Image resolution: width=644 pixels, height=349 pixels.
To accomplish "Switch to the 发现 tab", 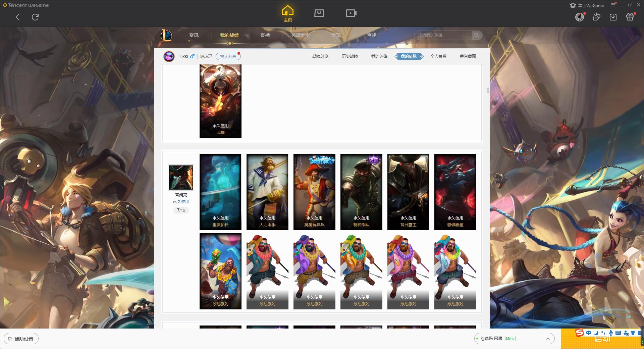I will tap(336, 35).
